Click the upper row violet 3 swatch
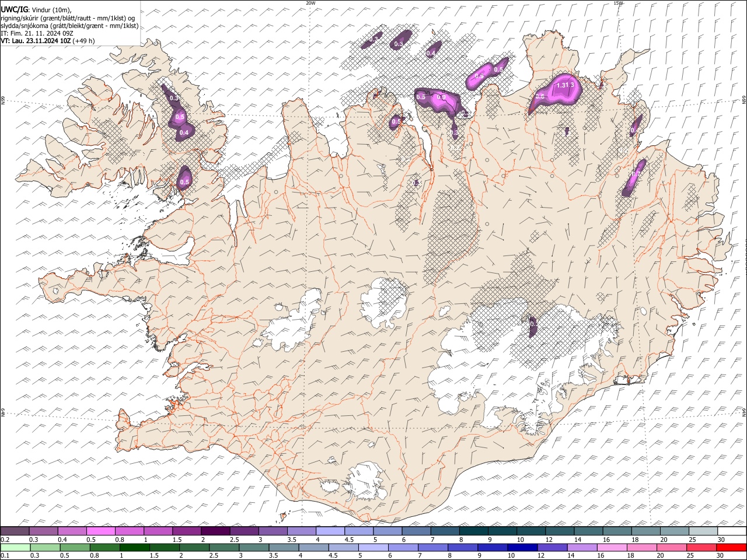The height and width of the screenshot is (560, 747). coord(273,531)
